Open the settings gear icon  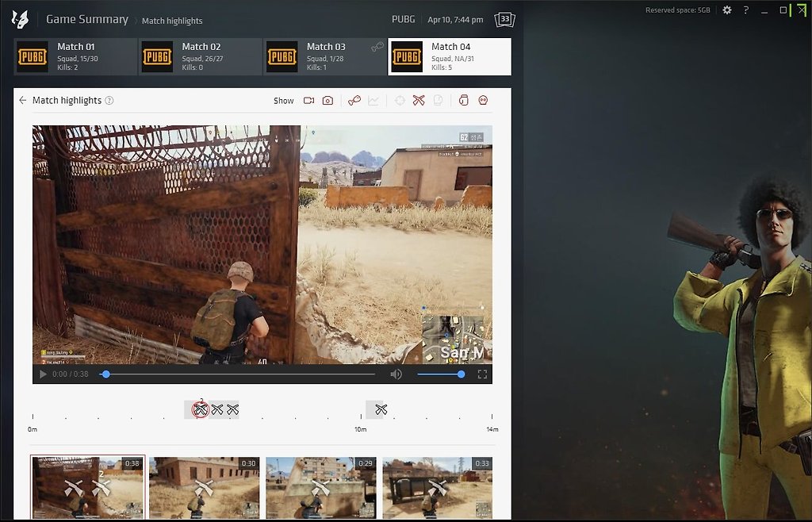727,10
